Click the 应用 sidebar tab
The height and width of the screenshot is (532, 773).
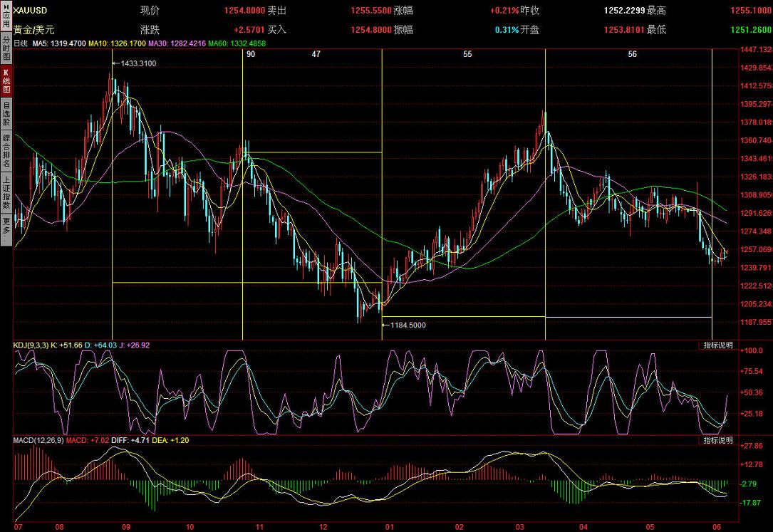(x=6, y=16)
